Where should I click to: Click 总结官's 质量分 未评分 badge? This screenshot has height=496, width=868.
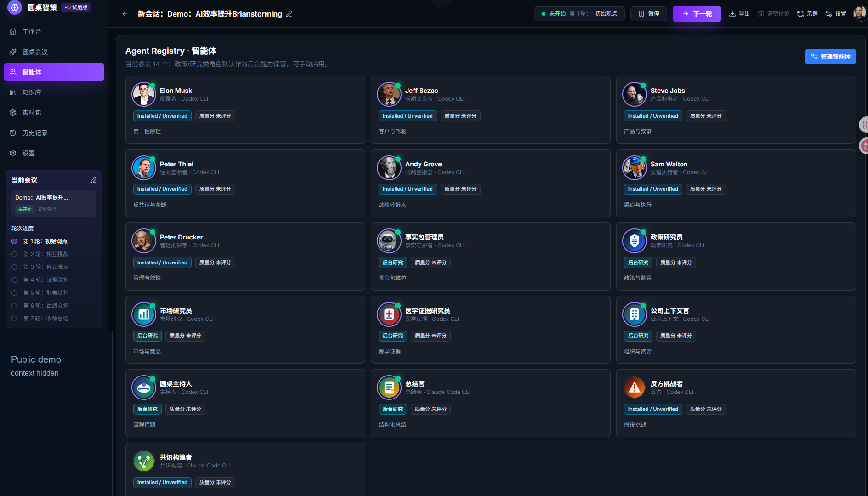[x=431, y=409]
